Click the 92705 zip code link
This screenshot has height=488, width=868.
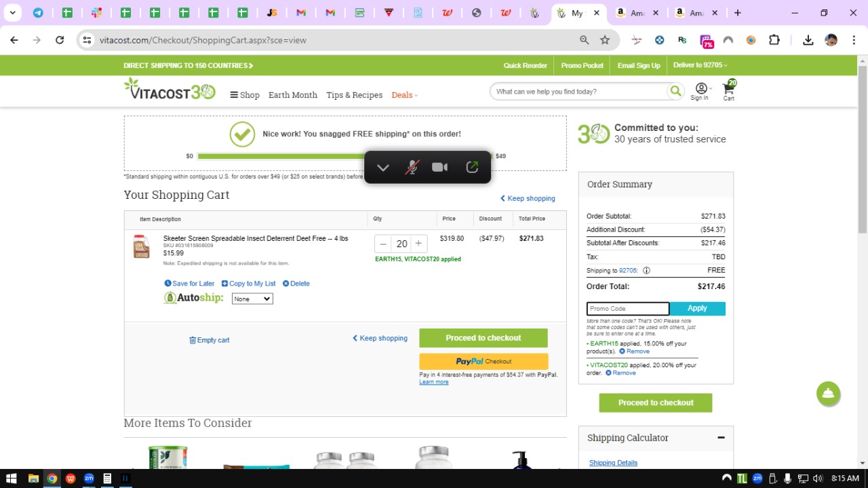tap(628, 270)
